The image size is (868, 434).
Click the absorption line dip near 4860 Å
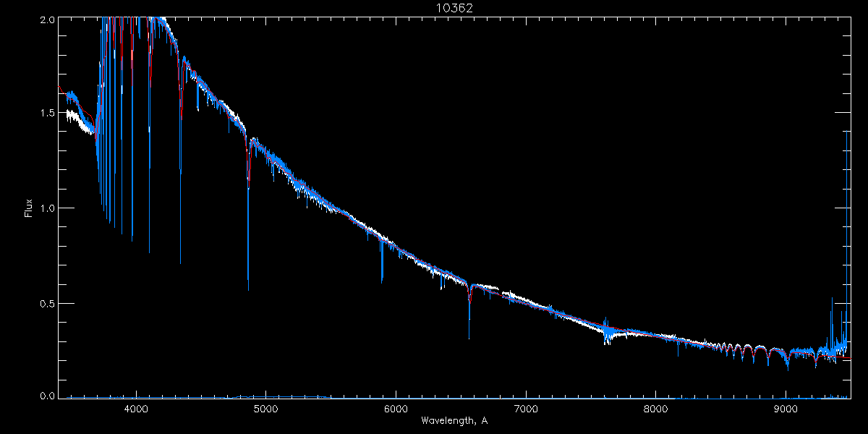pos(248,213)
